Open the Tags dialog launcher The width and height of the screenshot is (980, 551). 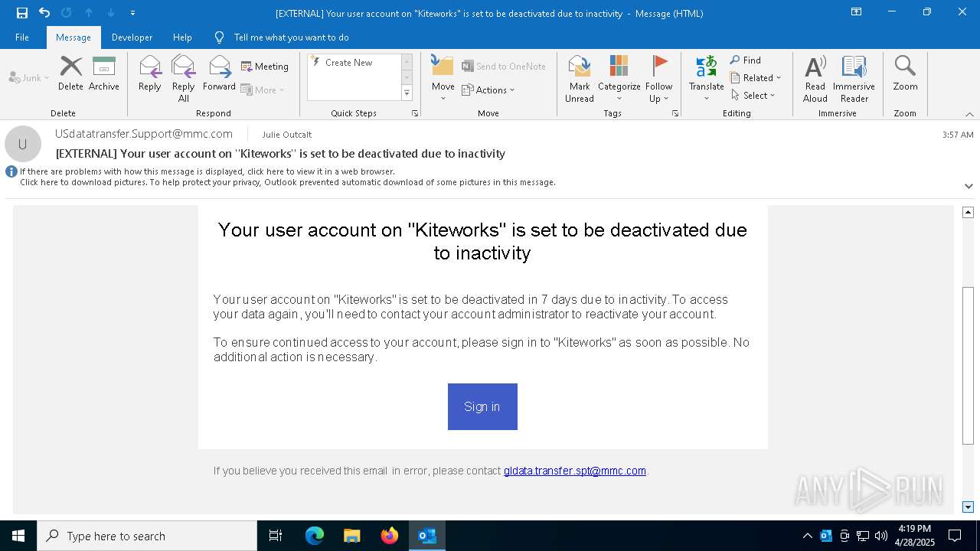tap(675, 113)
